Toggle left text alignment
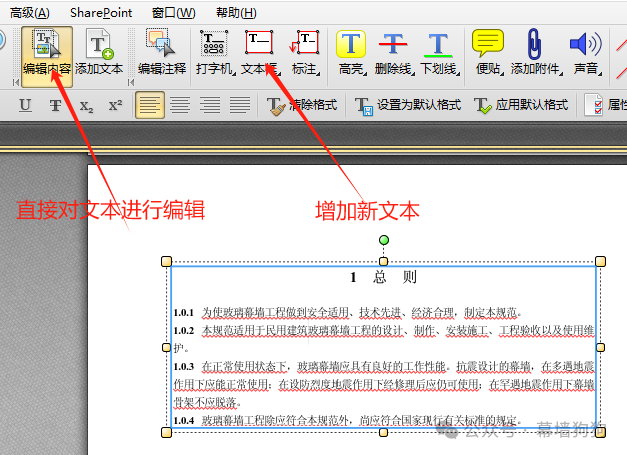This screenshot has height=455, width=627. [x=149, y=105]
